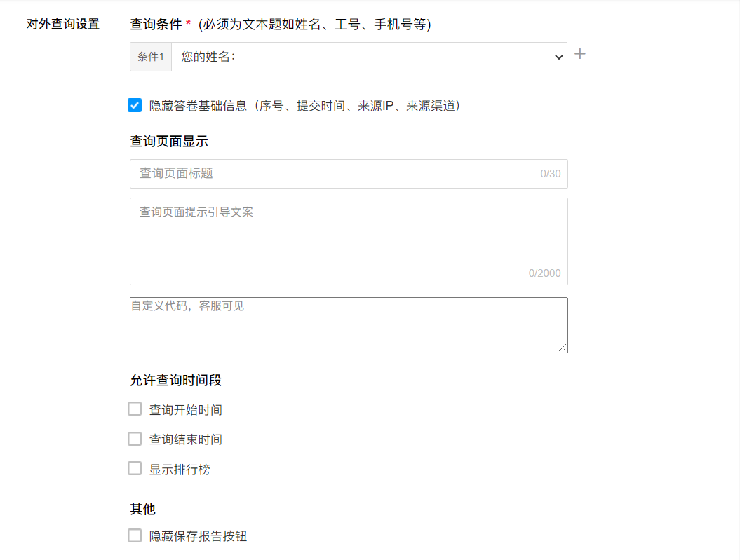The image size is (740, 560).
Task: Click the chevron arrow in 条件1 selector
Action: (x=559, y=57)
